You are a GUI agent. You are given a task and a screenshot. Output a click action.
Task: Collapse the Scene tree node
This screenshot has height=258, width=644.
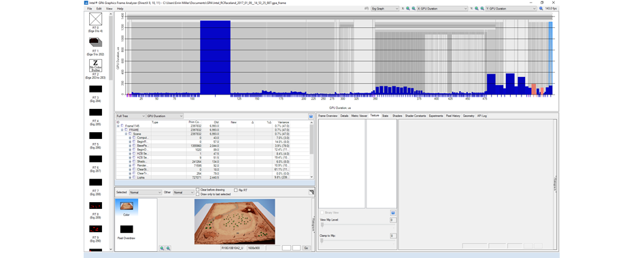[x=126, y=133]
